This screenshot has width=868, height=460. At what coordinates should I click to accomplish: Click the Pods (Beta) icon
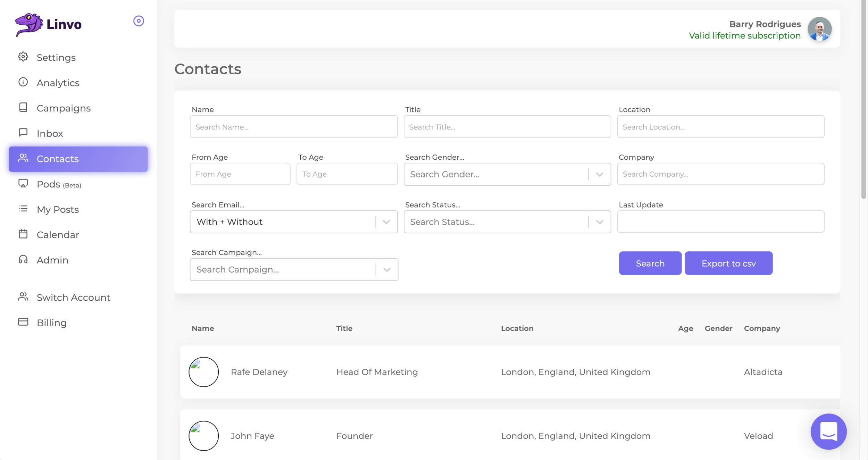[23, 184]
